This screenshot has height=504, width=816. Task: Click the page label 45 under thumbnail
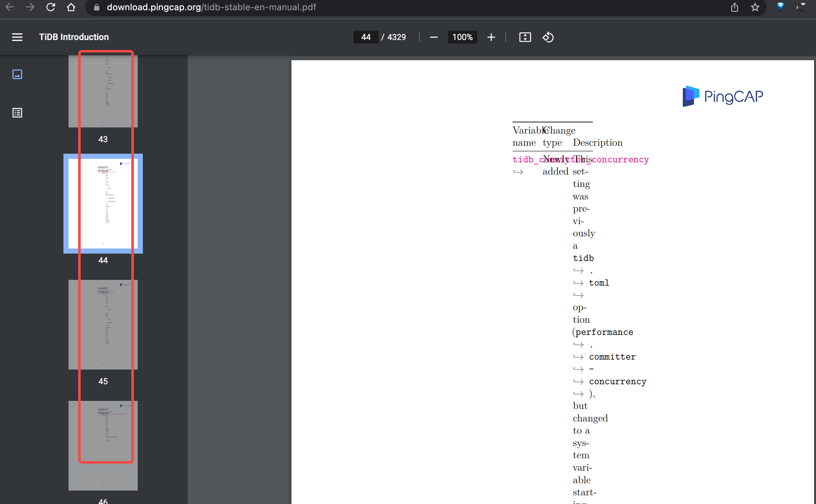click(103, 381)
